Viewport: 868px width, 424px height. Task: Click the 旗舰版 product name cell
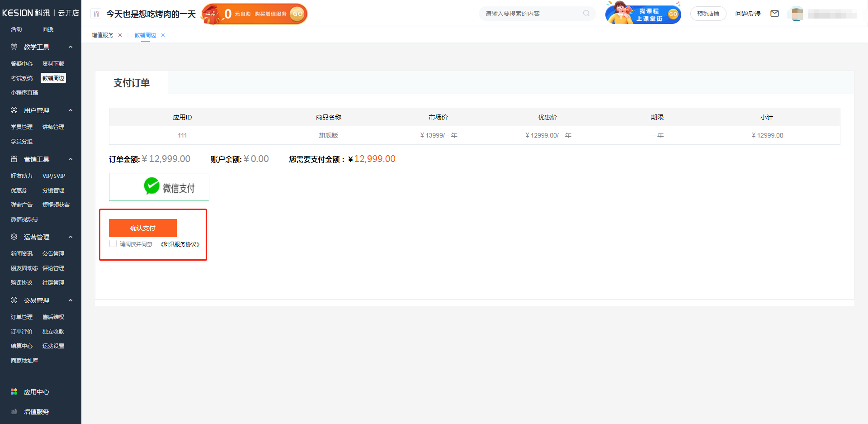click(329, 135)
